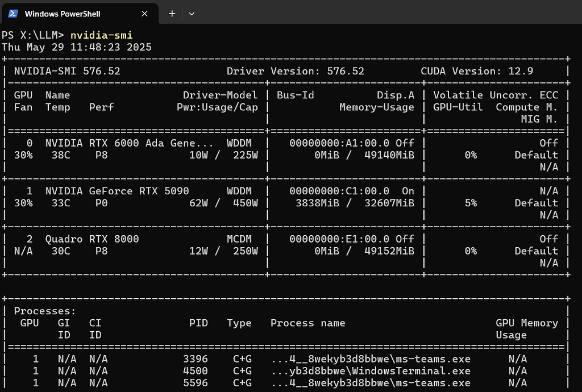Select the Windows PowerShell tab title
Screen dimensions: 582x392
63,13
